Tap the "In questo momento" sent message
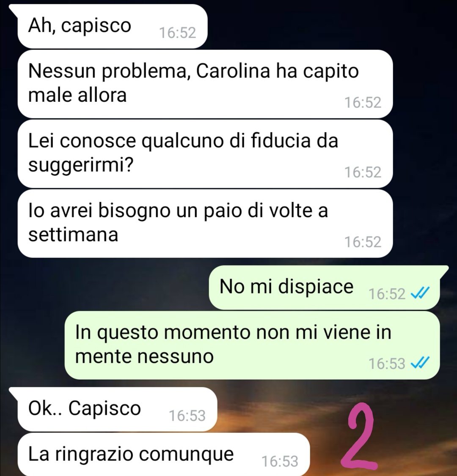 pyautogui.click(x=252, y=345)
